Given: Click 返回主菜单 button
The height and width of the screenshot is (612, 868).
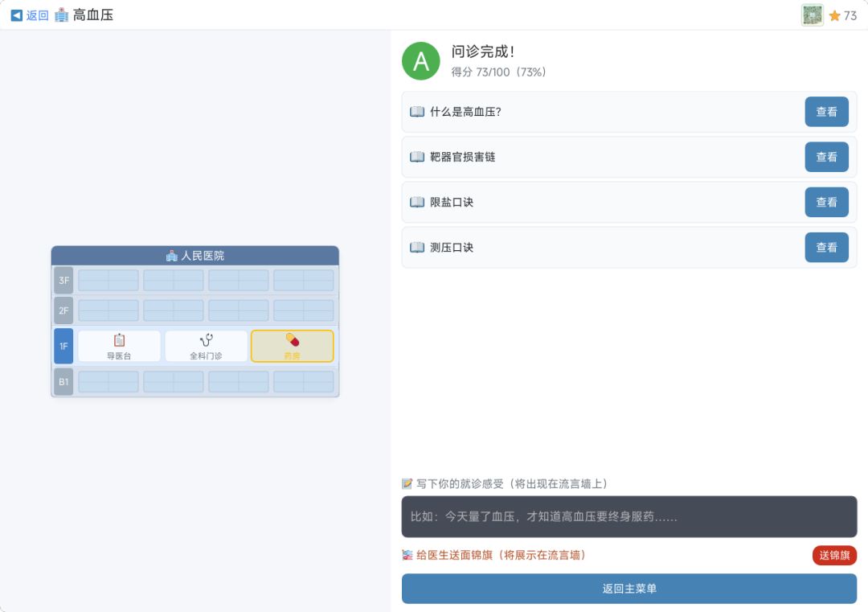Looking at the screenshot, I should tap(629, 589).
